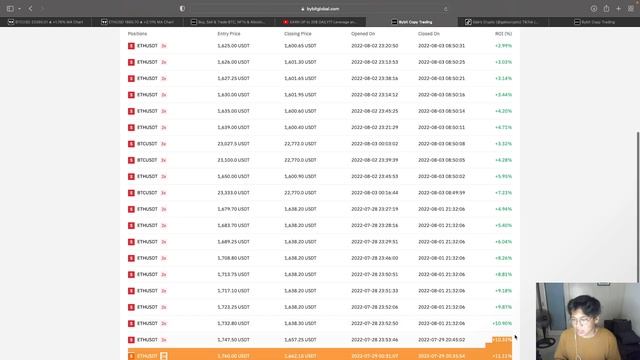Click the 22,772.0 USDT closing price
Screen dimensions: 640x360
pos(300,144)
